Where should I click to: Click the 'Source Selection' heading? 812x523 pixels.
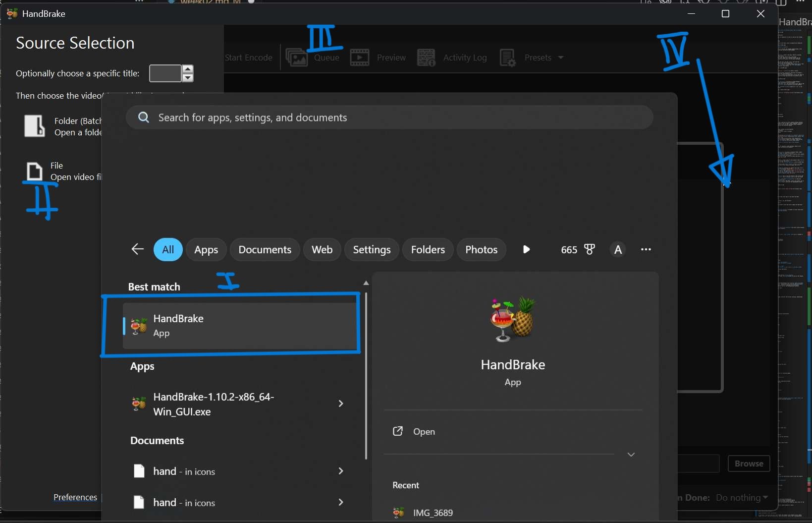click(x=75, y=43)
